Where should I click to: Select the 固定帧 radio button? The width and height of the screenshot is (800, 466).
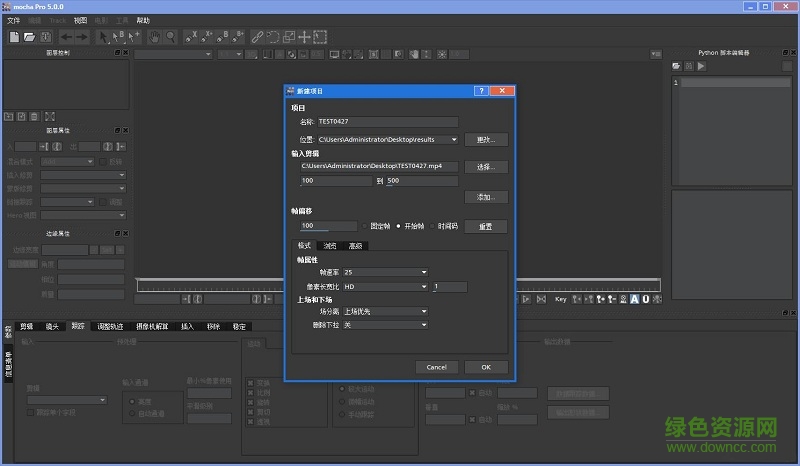pyautogui.click(x=363, y=226)
